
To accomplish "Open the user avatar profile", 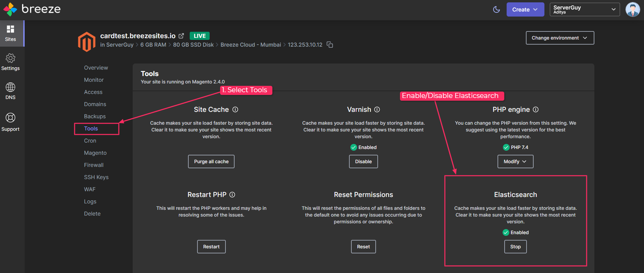I will 633,9.
